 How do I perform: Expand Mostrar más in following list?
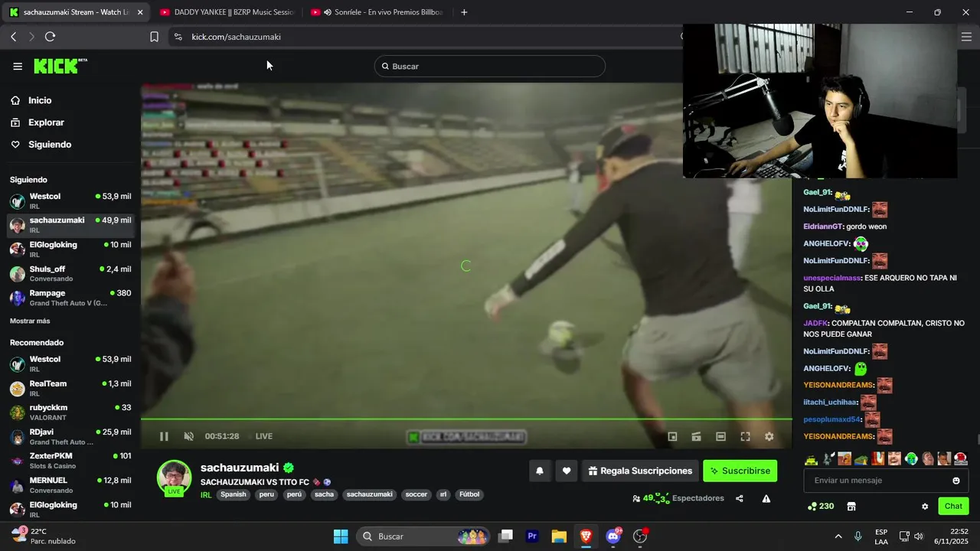(30, 321)
